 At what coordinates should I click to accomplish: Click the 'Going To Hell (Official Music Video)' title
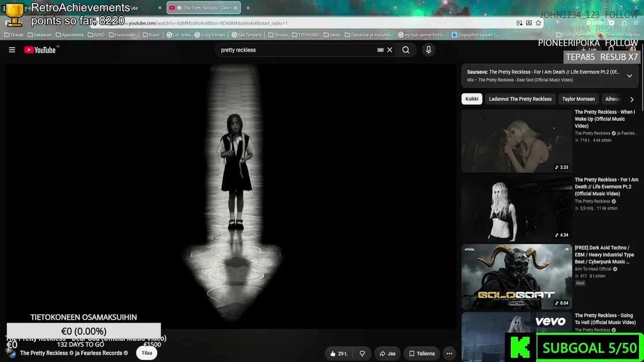(x=605, y=319)
